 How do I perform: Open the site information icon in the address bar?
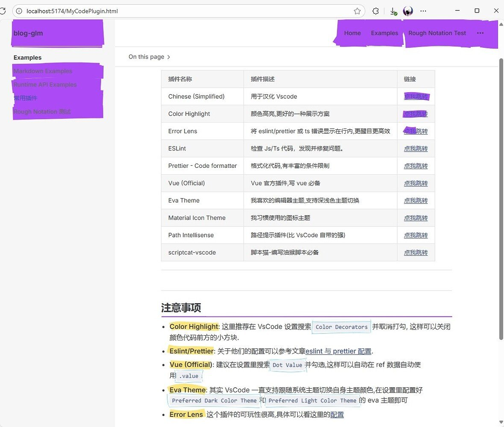[19, 11]
